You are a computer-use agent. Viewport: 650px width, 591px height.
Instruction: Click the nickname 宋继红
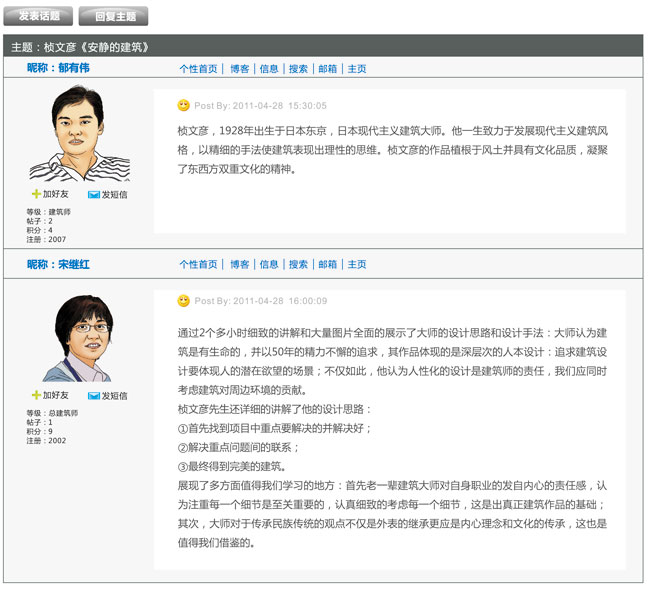(71, 264)
